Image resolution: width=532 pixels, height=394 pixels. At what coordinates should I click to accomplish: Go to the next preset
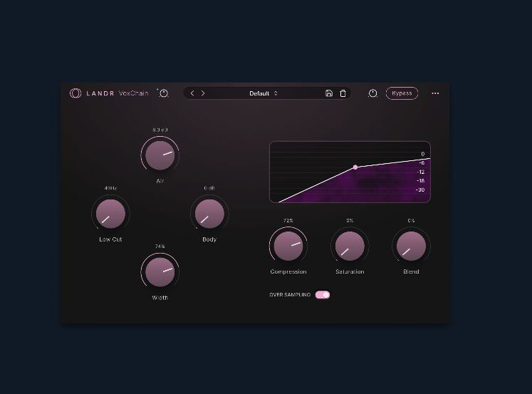coord(203,93)
